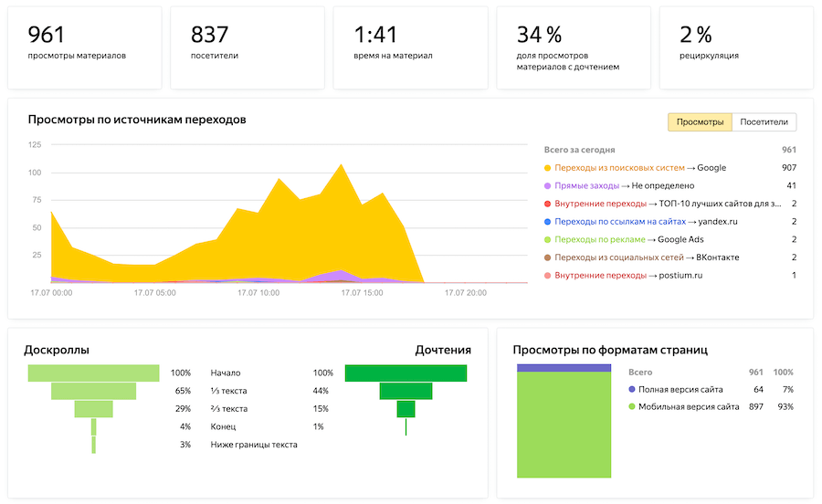Viewport: 822px width, 504px height.
Task: Click green dot for Google Ads
Action: pos(547,240)
